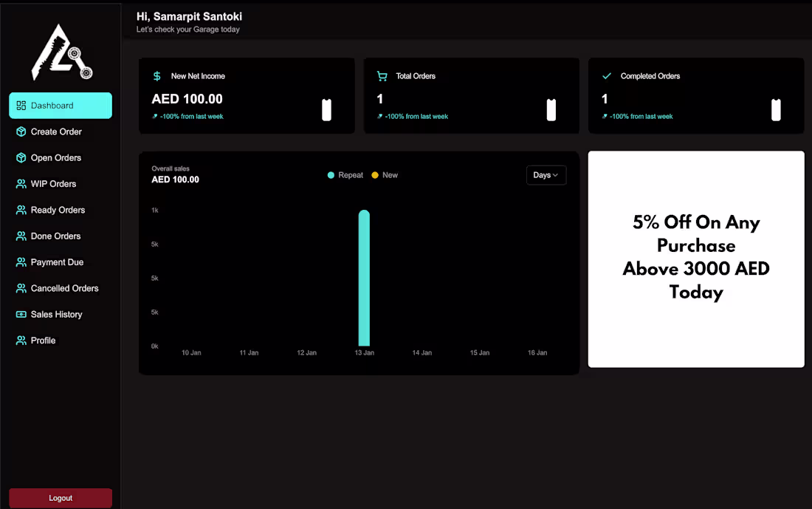
Task: Click the Payment Due icon
Action: coord(20,262)
